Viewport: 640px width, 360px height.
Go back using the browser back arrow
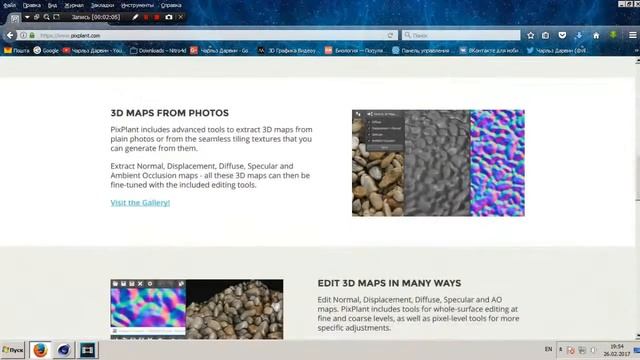pyautogui.click(x=10, y=36)
